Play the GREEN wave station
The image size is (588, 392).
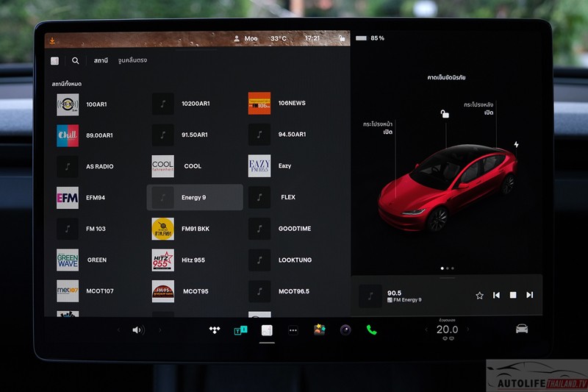tap(98, 260)
